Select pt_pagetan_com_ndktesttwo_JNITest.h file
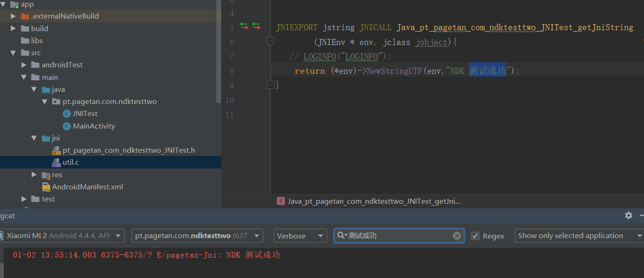The width and height of the screenshot is (644, 278). tap(129, 150)
